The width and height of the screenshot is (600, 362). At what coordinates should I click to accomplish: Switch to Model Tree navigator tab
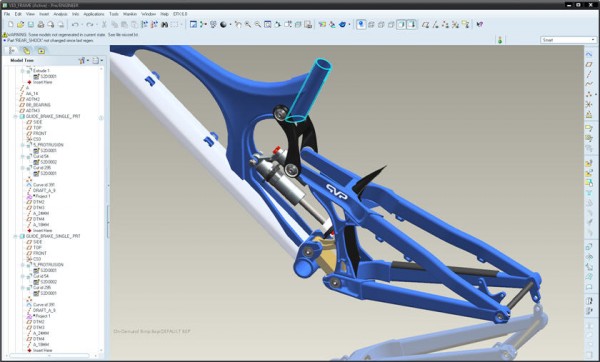point(12,51)
